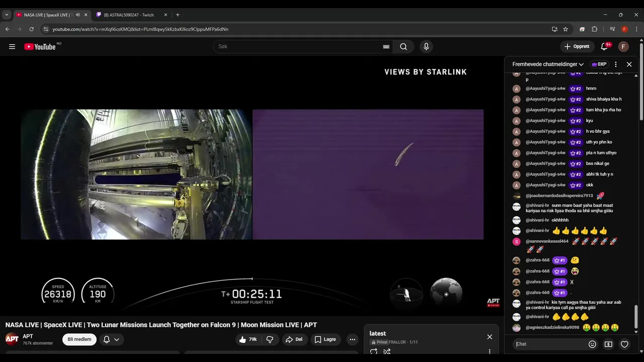
Task: Open the YouTube hamburger guide menu
Action: tap(12, 47)
